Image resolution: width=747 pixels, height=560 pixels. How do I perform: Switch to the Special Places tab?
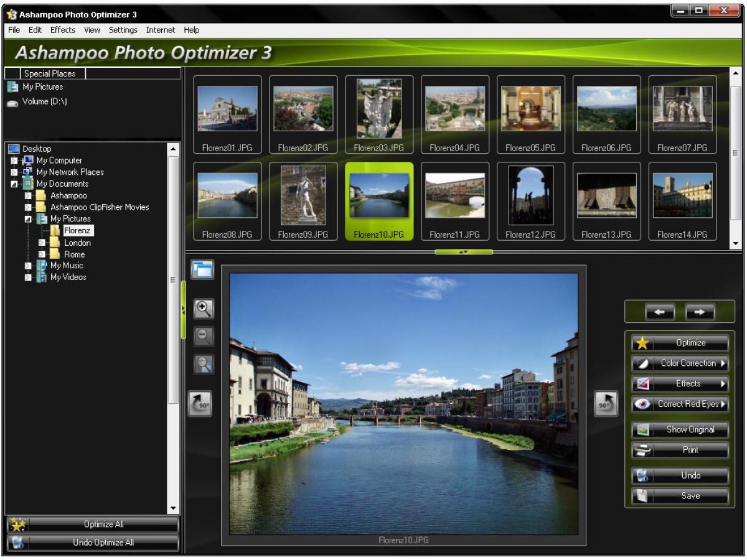(50, 73)
